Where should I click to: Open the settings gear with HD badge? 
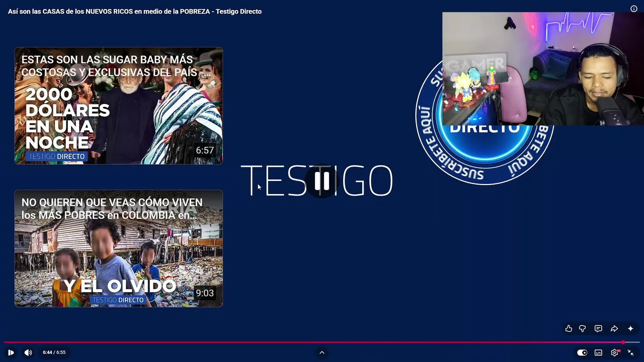(614, 352)
